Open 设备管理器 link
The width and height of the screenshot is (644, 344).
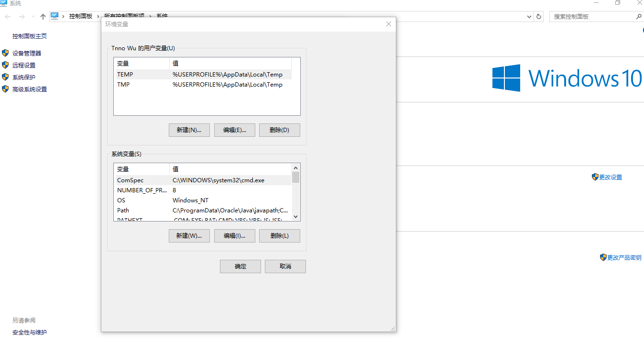pyautogui.click(x=27, y=54)
